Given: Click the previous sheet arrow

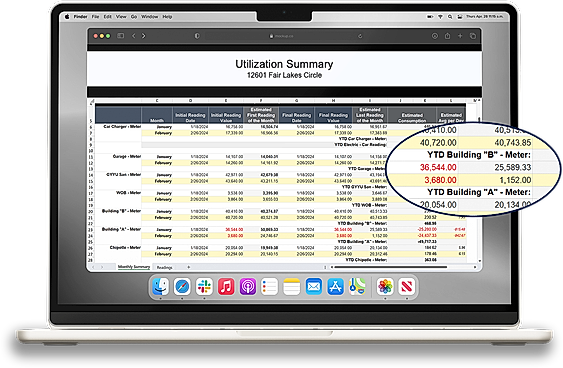Looking at the screenshot, I should point(94,267).
